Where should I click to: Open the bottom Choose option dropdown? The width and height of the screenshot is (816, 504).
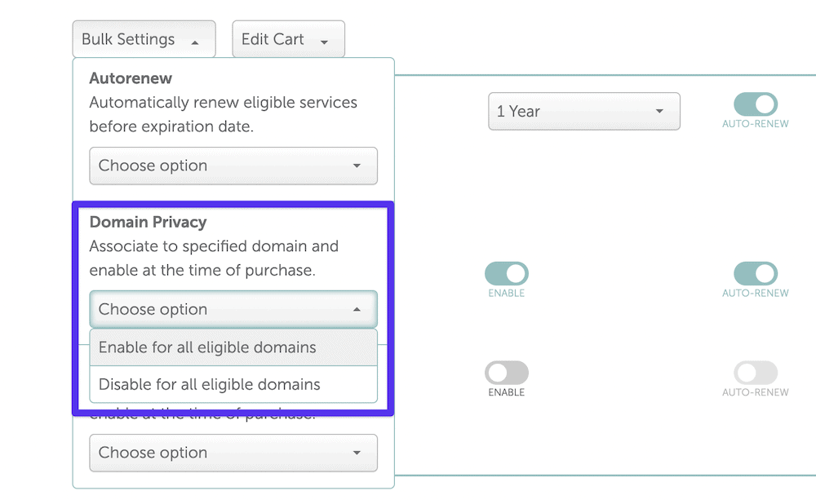pos(233,453)
